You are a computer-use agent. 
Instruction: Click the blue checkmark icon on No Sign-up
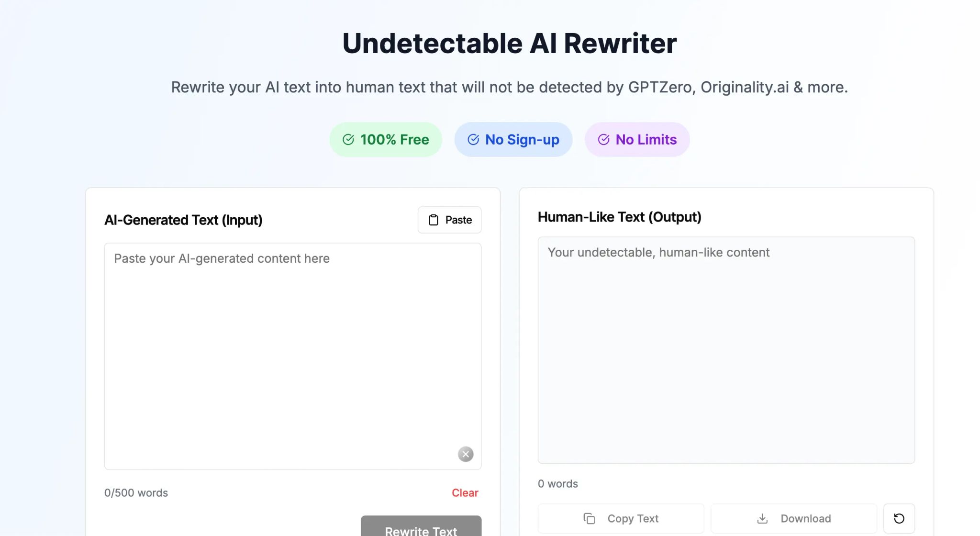click(x=473, y=139)
